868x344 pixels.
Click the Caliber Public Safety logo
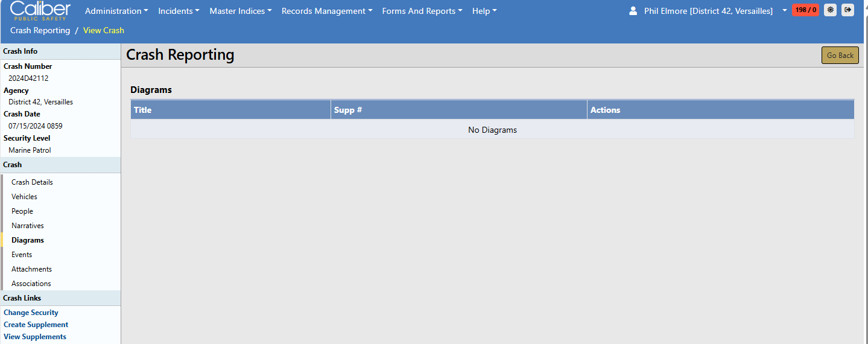[40, 10]
